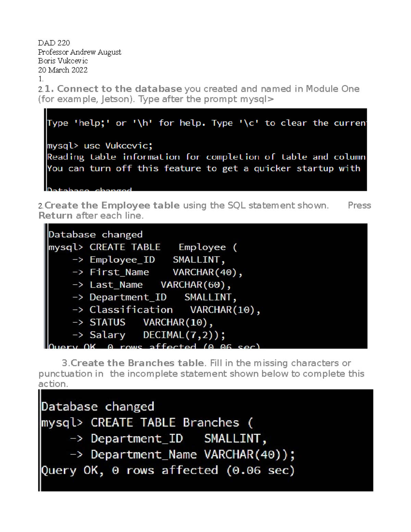The image size is (411, 532).
Task: Click the 'Query OK, 0 rows affected (0.06 sec)' line
Action: pyautogui.click(x=168, y=470)
